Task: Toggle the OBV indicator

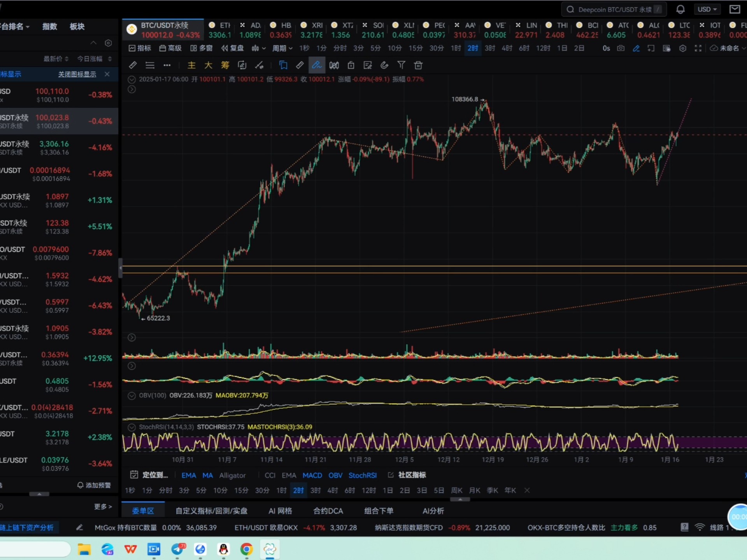Action: (335, 475)
